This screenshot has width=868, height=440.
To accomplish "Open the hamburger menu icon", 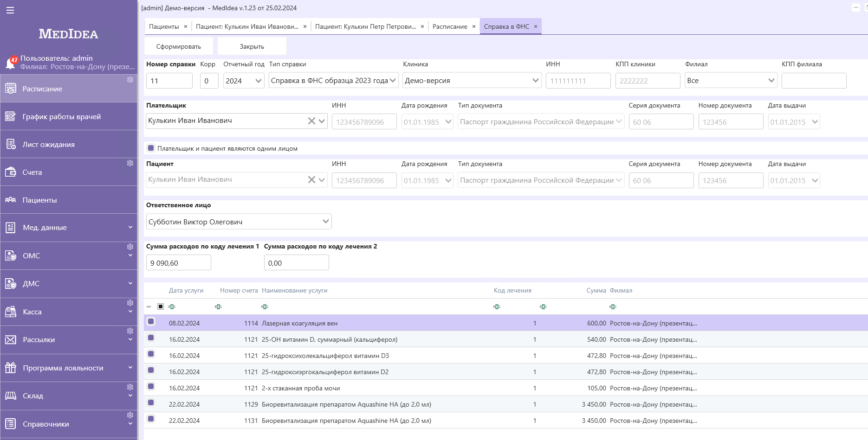I will pos(10,10).
